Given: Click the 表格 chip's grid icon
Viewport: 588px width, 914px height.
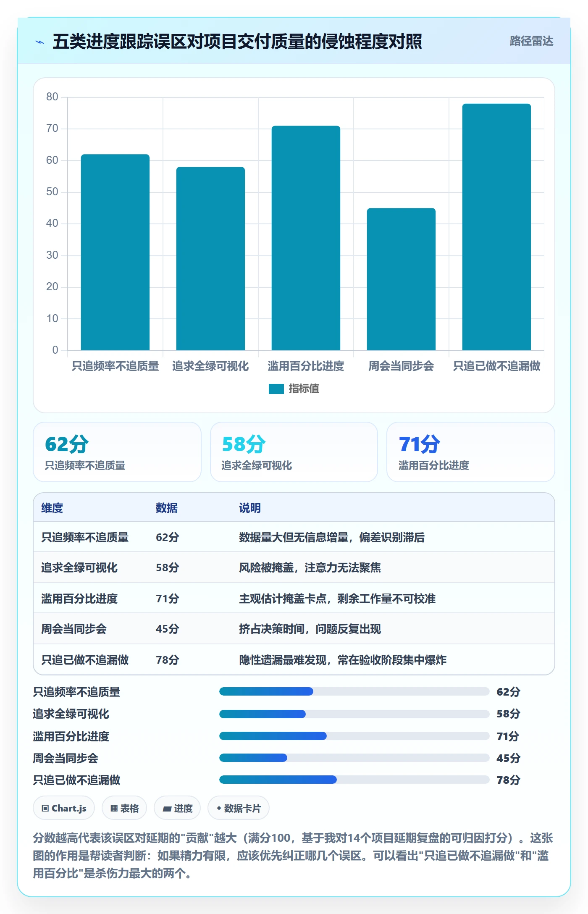Looking at the screenshot, I should click(114, 809).
